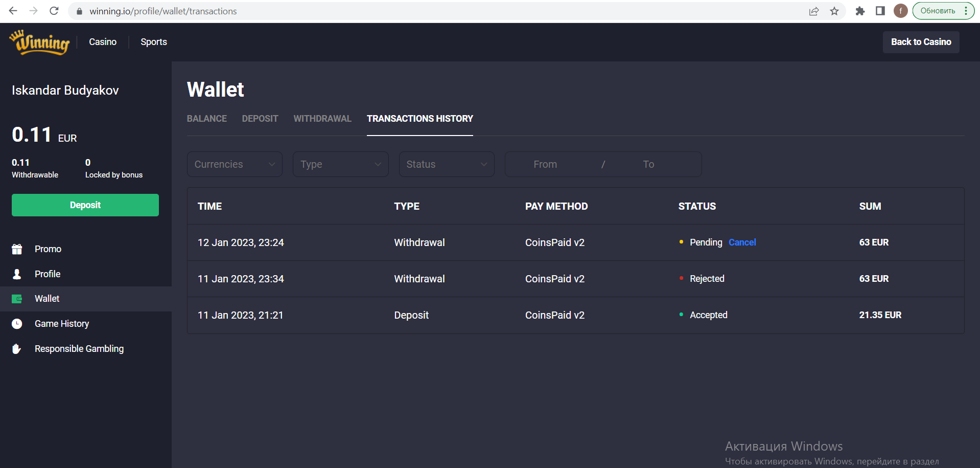Image resolution: width=980 pixels, height=468 pixels.
Task: Bookmark the page with the star icon
Action: (834, 11)
